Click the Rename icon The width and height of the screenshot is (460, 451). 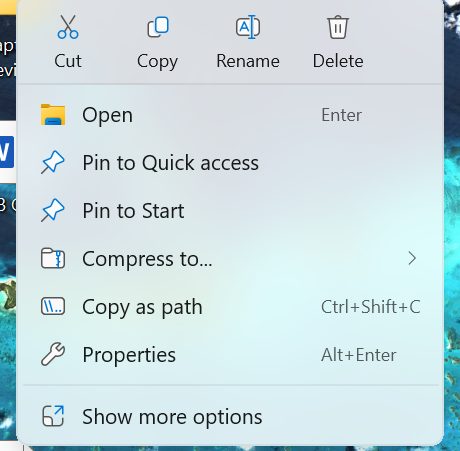click(248, 27)
